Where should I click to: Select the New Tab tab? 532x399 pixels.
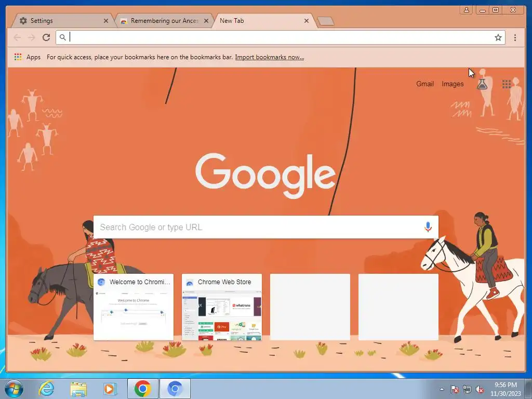(264, 21)
